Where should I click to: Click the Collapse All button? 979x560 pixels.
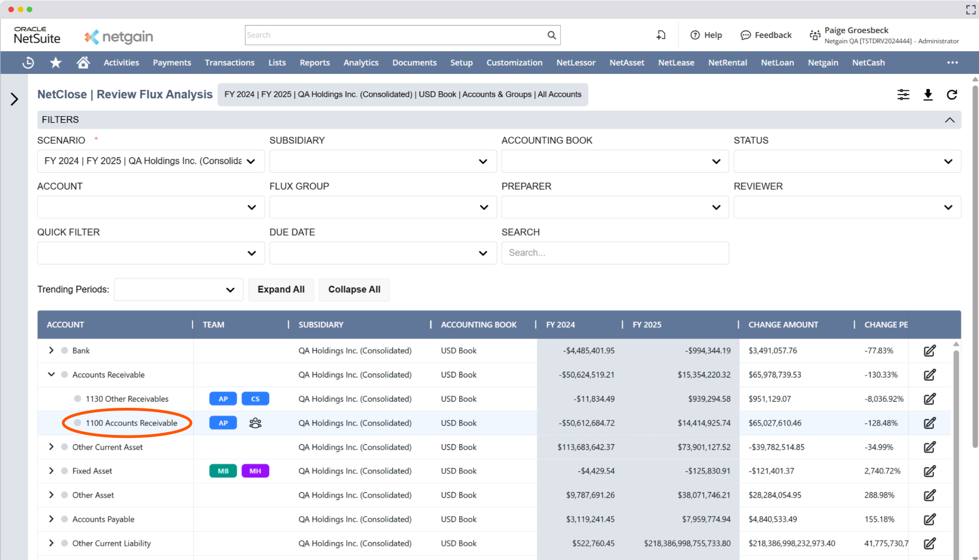(354, 289)
